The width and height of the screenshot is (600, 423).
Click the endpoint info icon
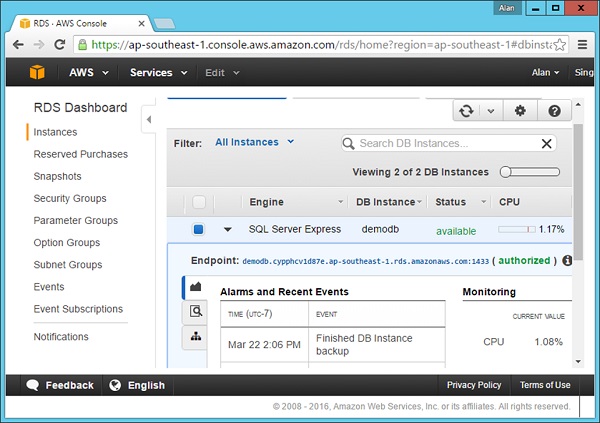pyautogui.click(x=567, y=260)
